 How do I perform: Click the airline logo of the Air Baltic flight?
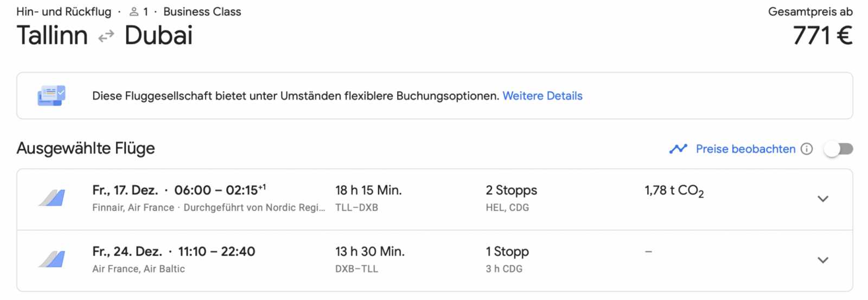52,259
